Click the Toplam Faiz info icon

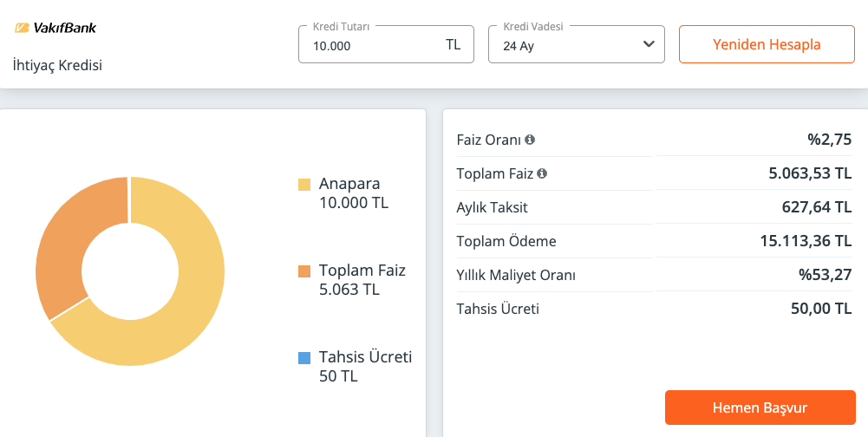pos(542,173)
